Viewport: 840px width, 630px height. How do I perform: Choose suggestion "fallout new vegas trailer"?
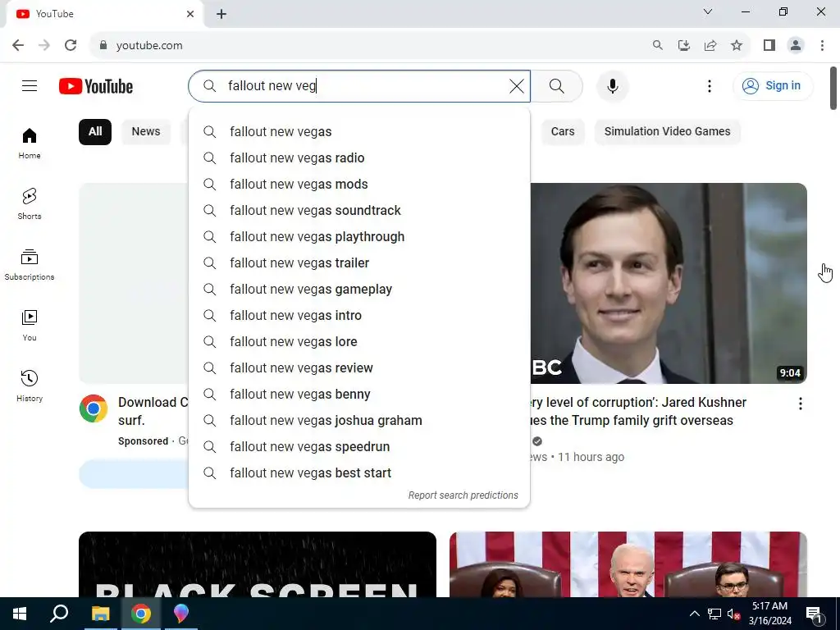(x=359, y=263)
